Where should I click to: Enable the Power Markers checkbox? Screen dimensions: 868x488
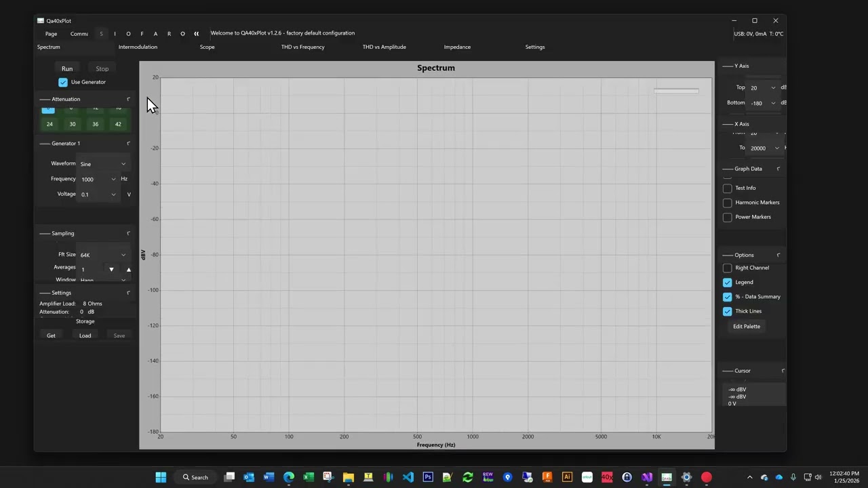(728, 218)
